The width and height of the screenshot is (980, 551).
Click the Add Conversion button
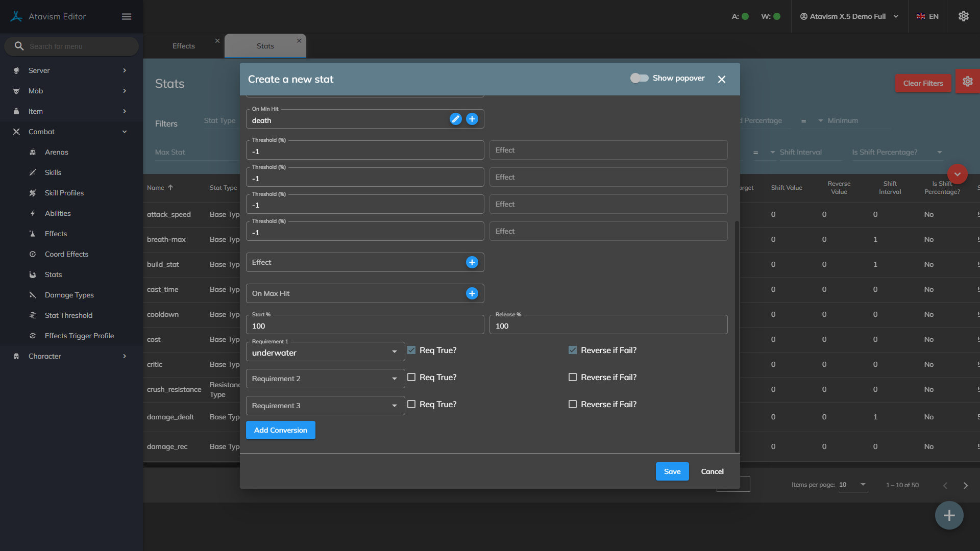point(281,430)
